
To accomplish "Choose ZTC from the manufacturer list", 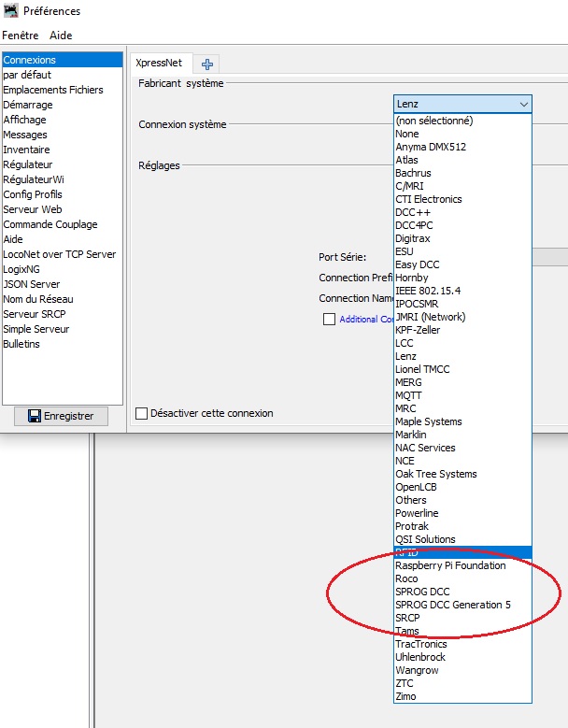I will (x=462, y=683).
